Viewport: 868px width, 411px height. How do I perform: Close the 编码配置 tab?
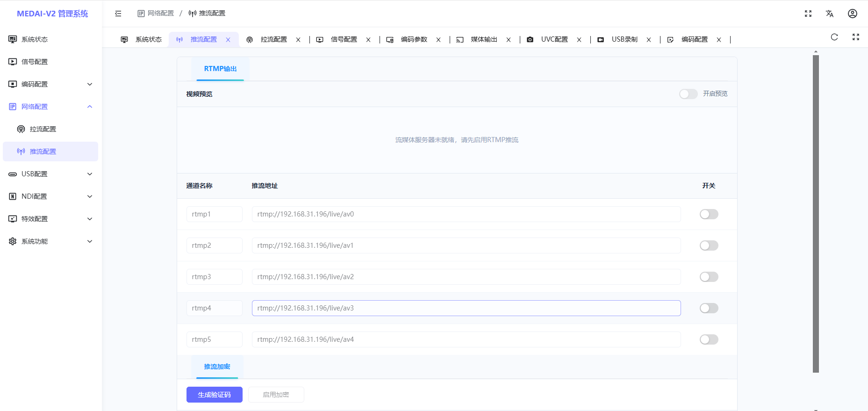coord(719,40)
